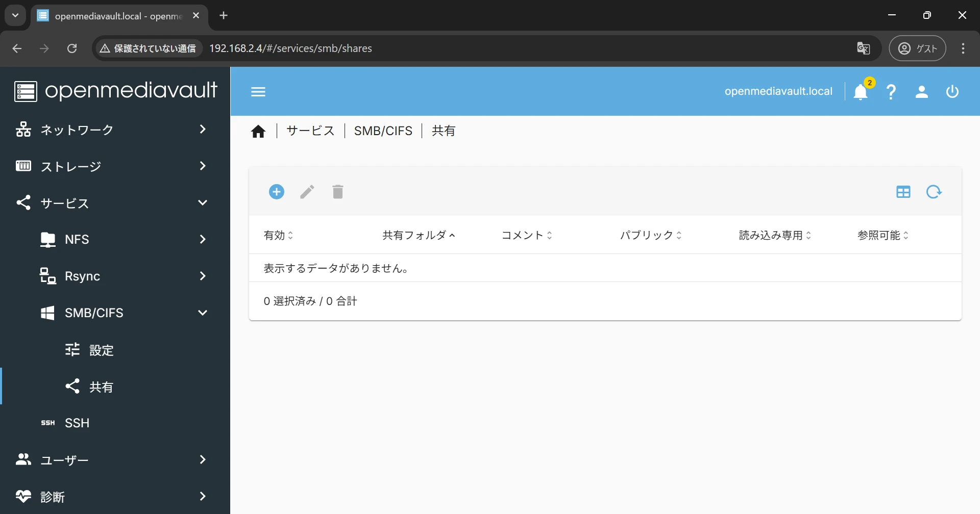Click the share icon beside 共有 in sidebar
The width and height of the screenshot is (980, 514).
pyautogui.click(x=72, y=387)
